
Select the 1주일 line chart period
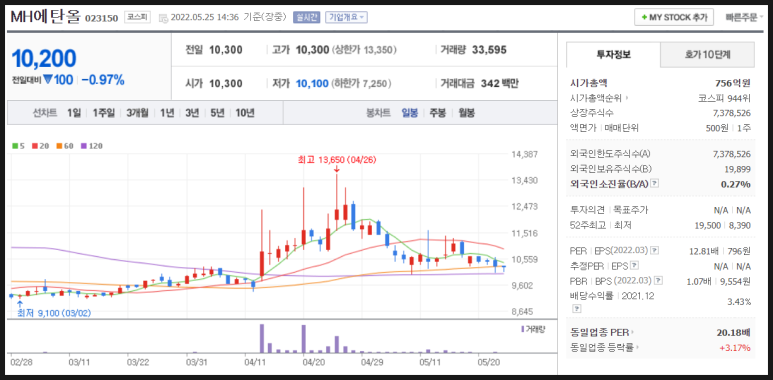pos(104,113)
